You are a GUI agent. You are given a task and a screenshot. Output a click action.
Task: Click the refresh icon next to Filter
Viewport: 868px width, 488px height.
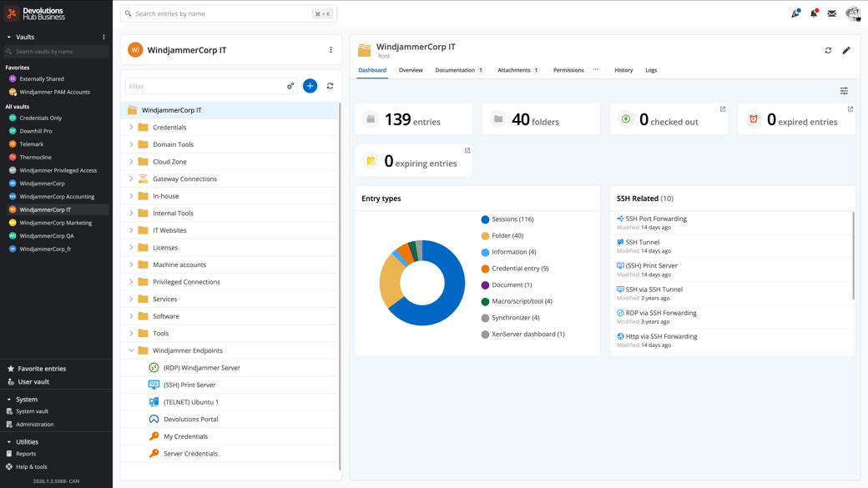point(331,86)
